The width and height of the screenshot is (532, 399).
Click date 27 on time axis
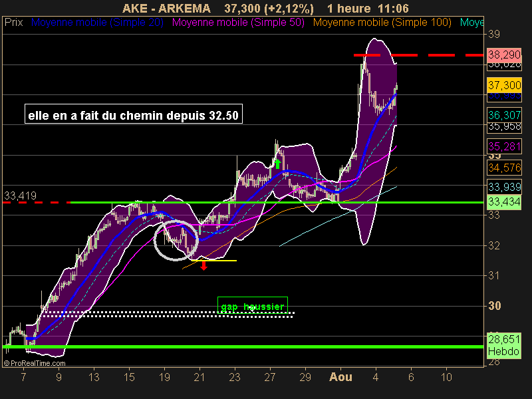click(x=270, y=377)
